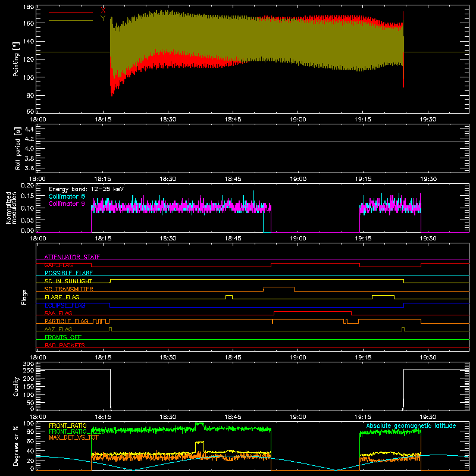Click the 'Degrees or %' axis title
The height and width of the screenshot is (476, 476).
point(16,446)
